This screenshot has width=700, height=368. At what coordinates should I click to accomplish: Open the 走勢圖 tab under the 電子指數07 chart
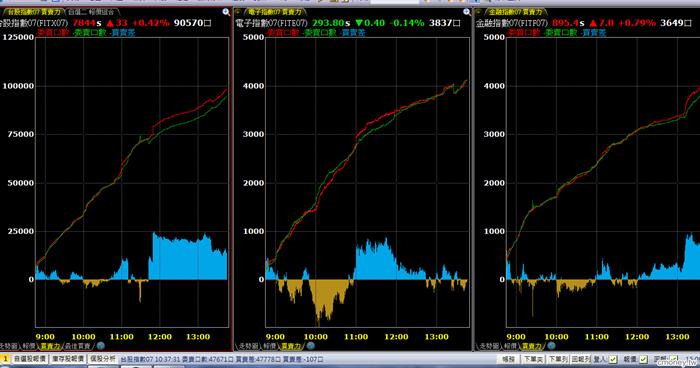click(248, 346)
